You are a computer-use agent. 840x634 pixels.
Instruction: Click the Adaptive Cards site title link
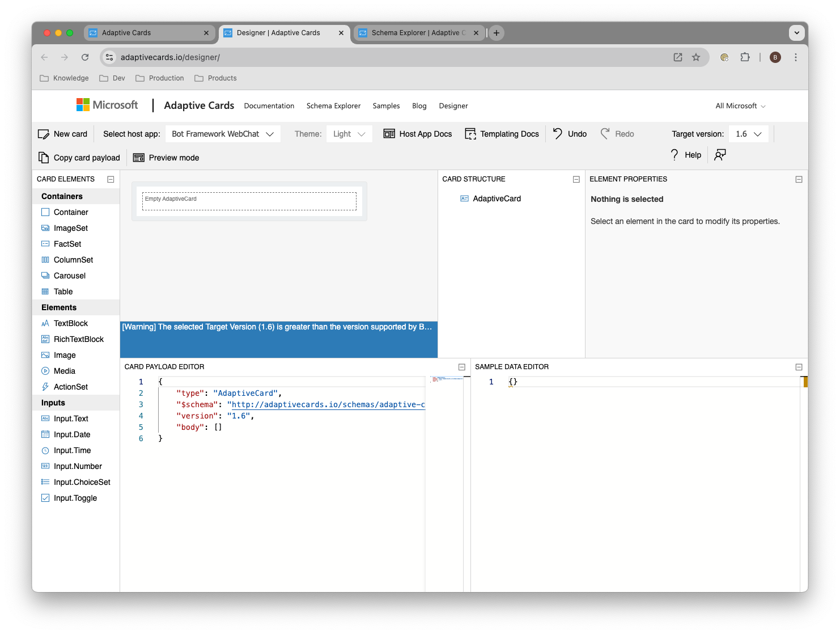pyautogui.click(x=199, y=105)
